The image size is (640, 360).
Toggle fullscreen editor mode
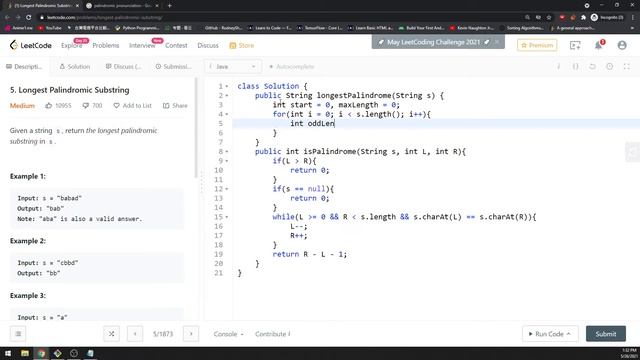click(x=627, y=67)
